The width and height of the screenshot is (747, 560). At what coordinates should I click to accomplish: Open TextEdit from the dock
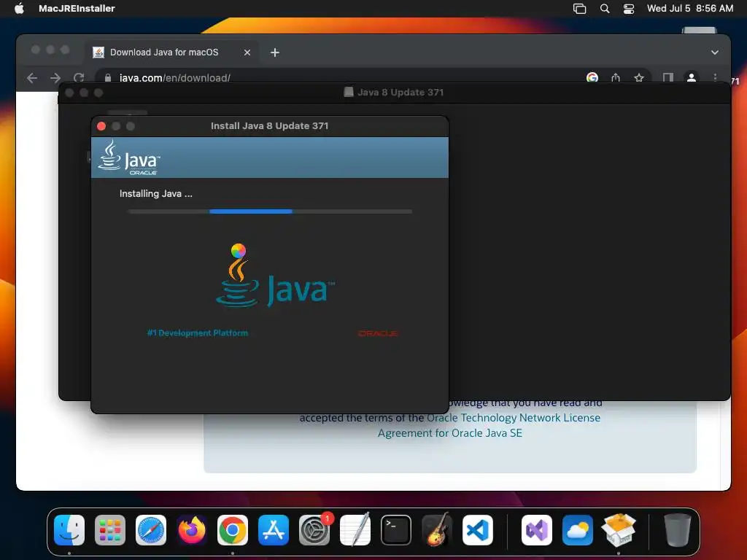click(355, 530)
